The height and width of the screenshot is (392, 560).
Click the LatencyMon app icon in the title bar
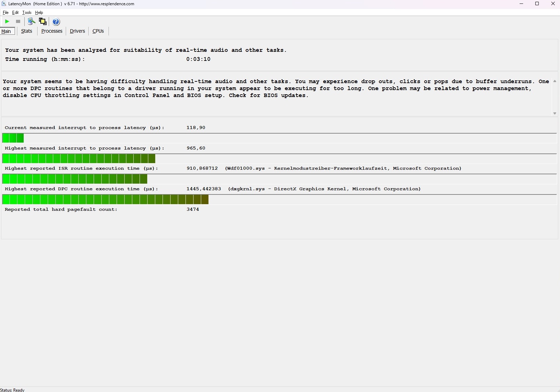pos(4,4)
